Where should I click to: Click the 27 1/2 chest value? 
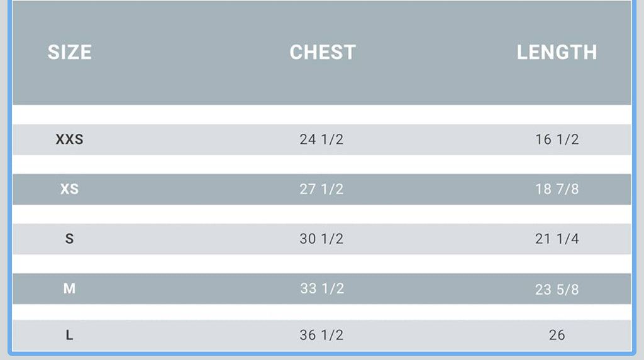(321, 189)
